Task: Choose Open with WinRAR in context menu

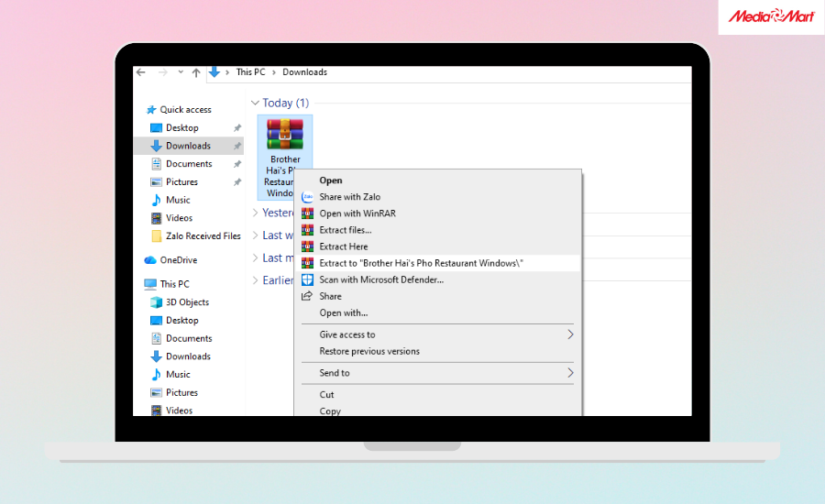Action: 357,214
